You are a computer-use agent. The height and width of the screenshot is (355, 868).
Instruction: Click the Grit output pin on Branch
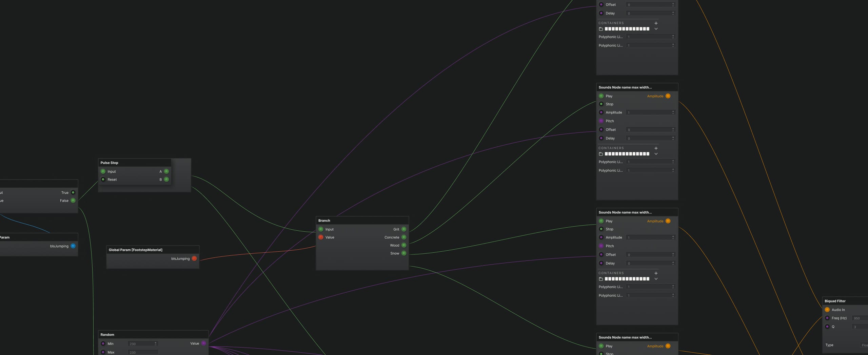click(x=404, y=229)
